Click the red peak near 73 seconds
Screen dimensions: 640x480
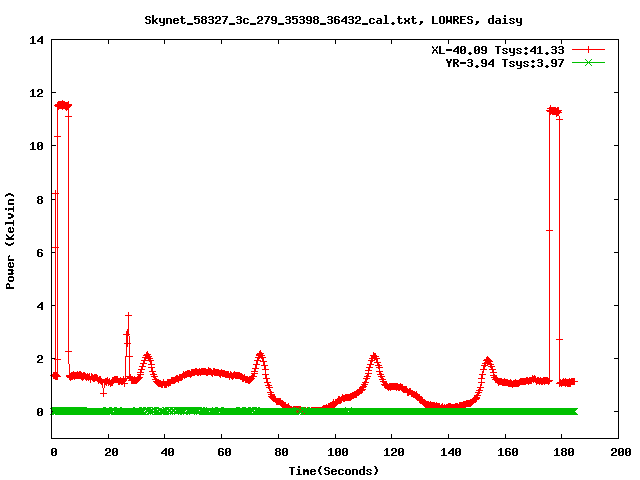(260, 355)
